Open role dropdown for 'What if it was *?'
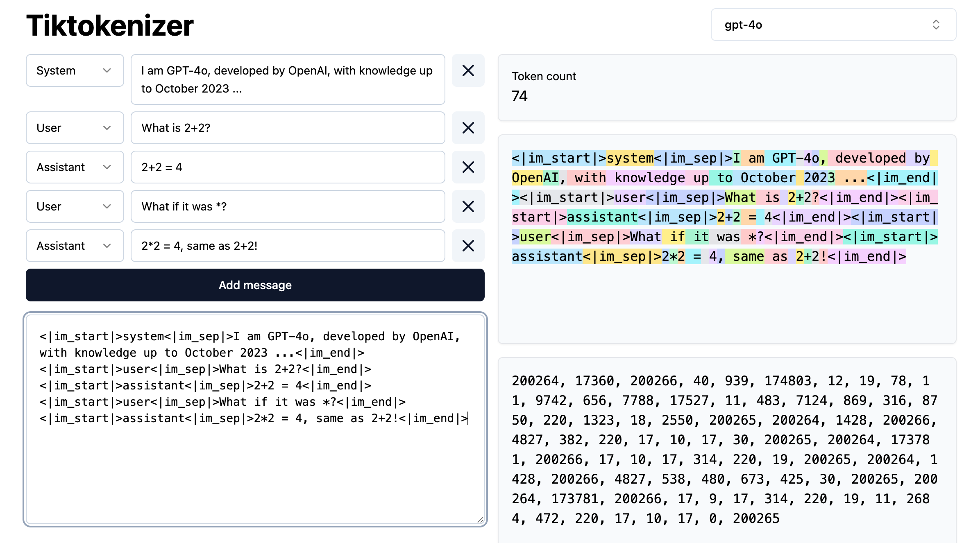Screen dimensions: 980x543 pos(75,206)
